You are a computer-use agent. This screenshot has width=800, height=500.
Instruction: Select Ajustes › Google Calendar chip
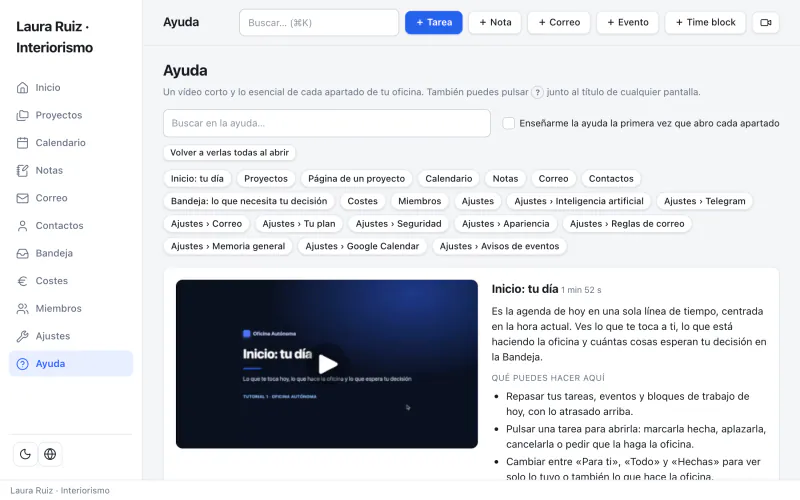362,246
